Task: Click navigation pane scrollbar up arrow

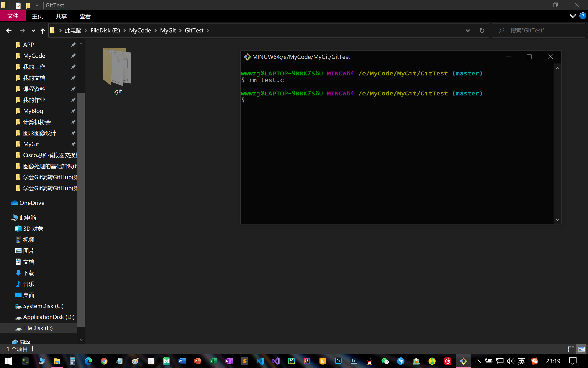Action: (81, 44)
